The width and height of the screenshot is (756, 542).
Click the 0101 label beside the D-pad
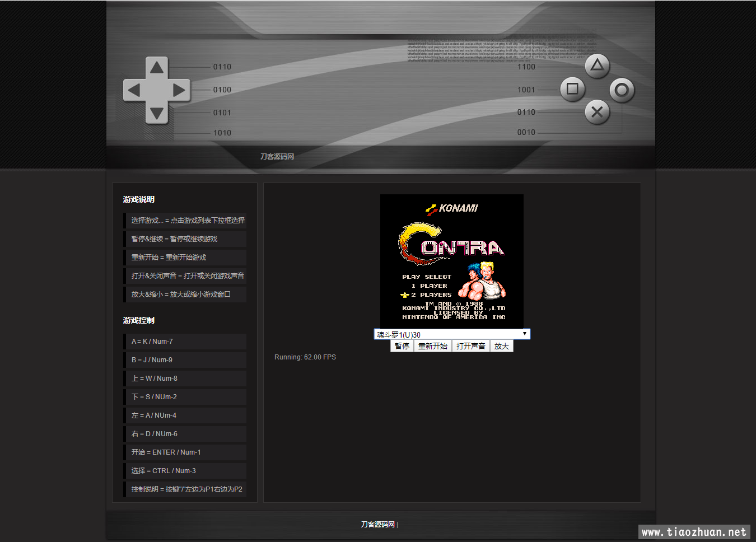[222, 113]
